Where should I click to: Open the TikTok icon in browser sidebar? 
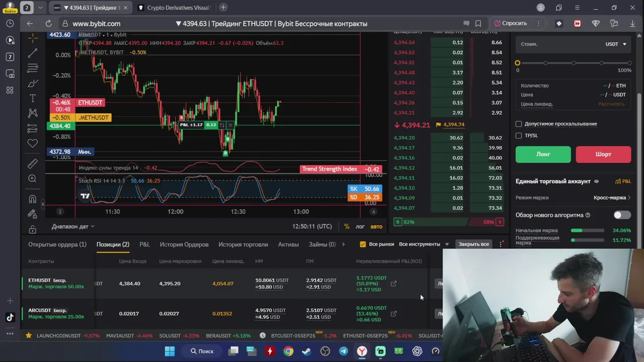10,317
